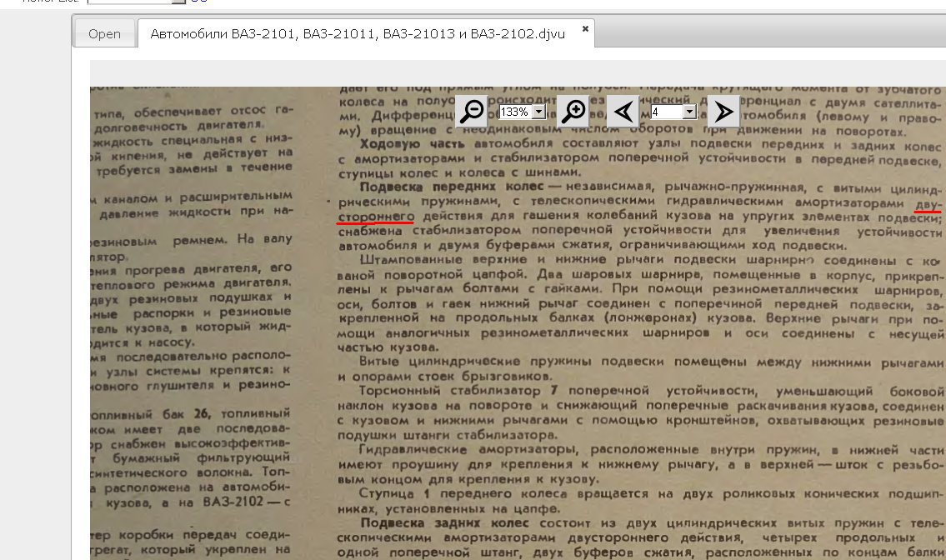Viewport: 946px width, 560px height.
Task: Close the Автомобили ВАЗ-2101 djvu tab
Action: (584, 28)
